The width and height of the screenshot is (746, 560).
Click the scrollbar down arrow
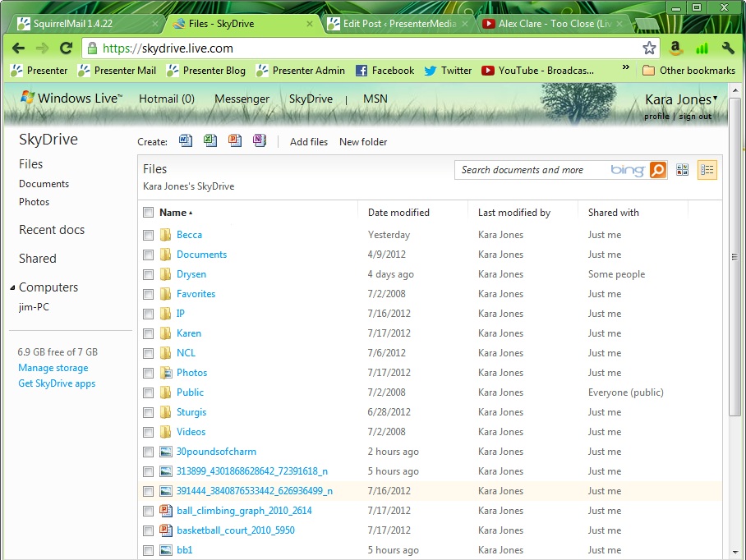[734, 553]
